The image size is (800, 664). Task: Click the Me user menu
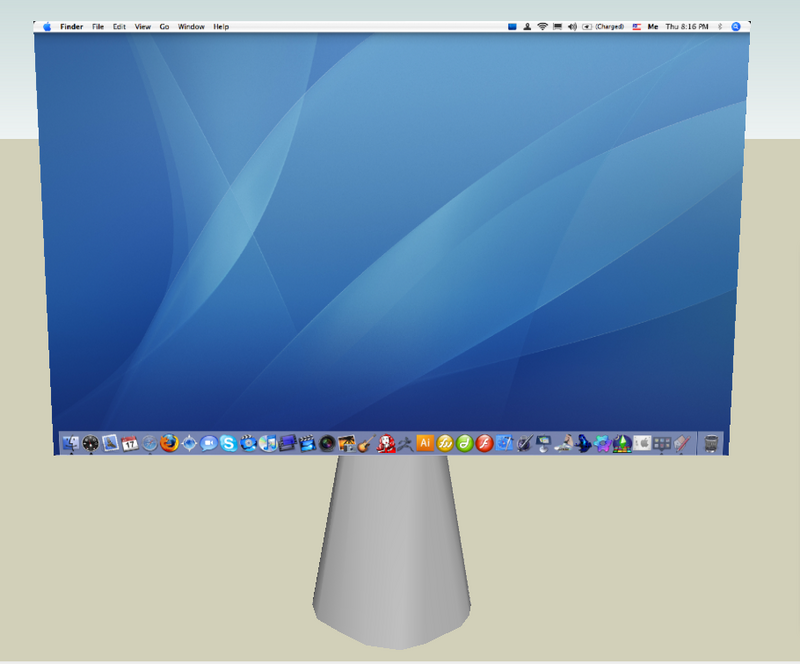tap(653, 27)
